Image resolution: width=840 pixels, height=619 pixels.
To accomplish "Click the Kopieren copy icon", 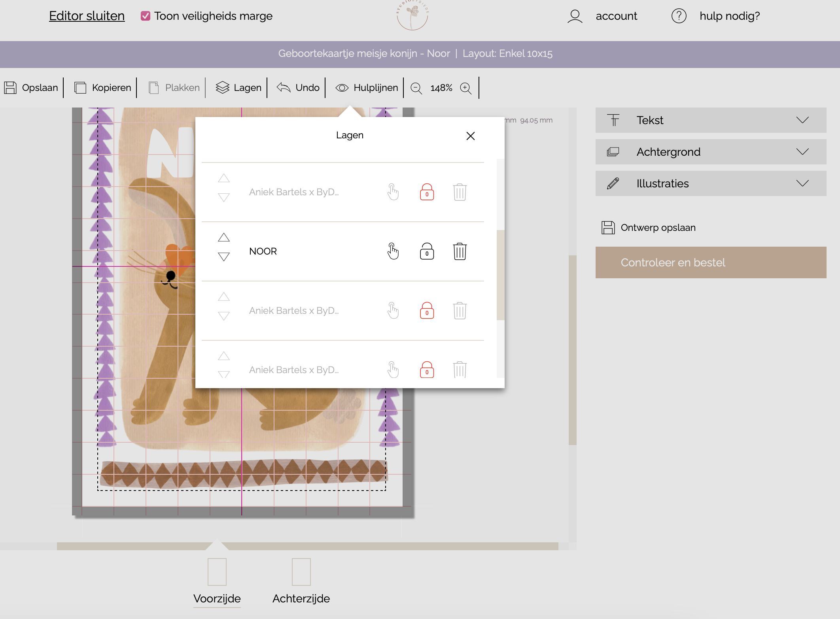I will (80, 88).
